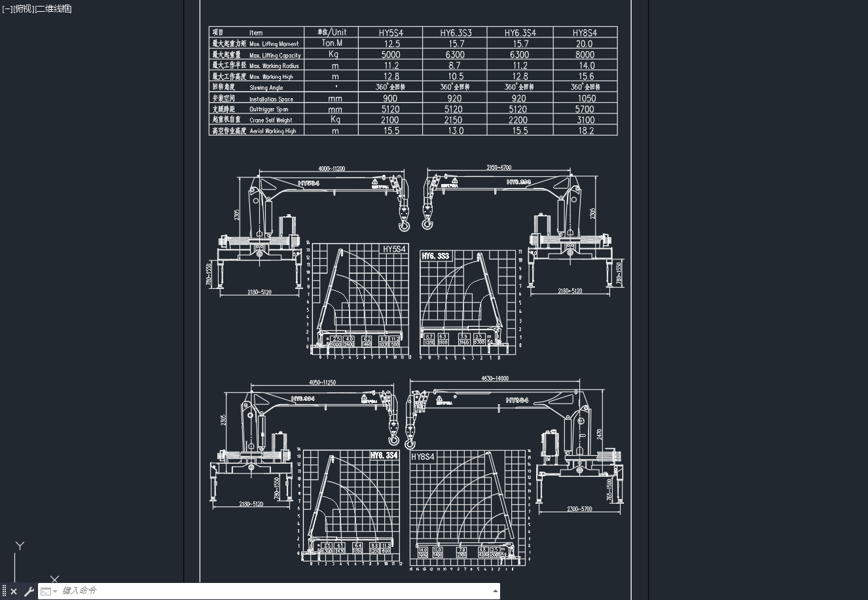Click the 8000 lifting capacity value
The width and height of the screenshot is (868, 600).
(585, 55)
